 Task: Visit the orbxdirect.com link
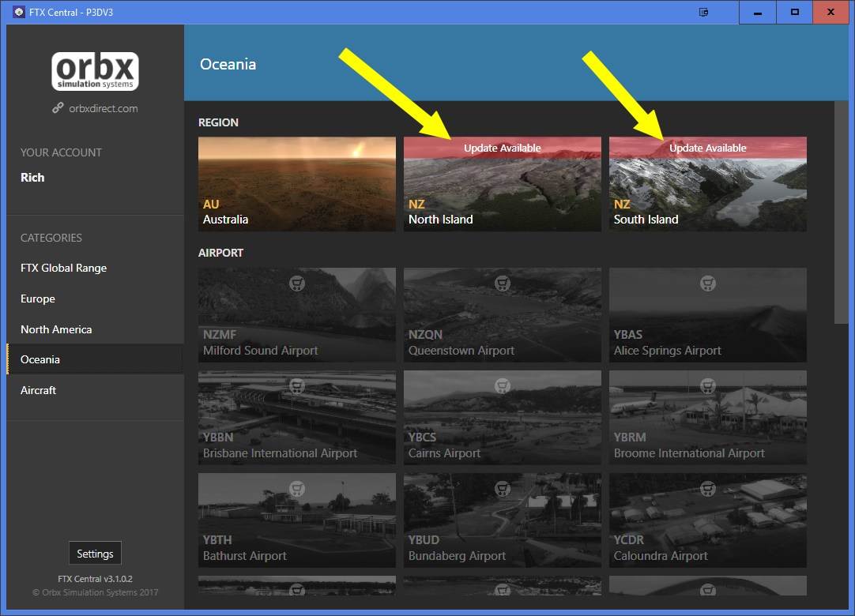[x=103, y=108]
